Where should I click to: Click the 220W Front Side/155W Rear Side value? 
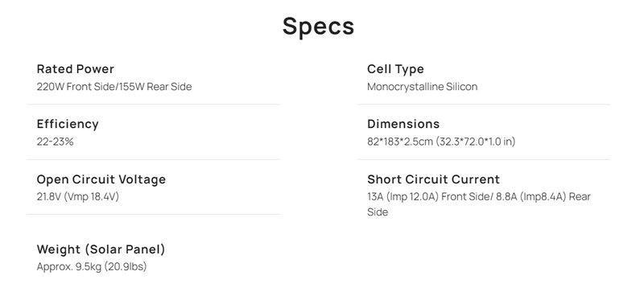(x=114, y=87)
